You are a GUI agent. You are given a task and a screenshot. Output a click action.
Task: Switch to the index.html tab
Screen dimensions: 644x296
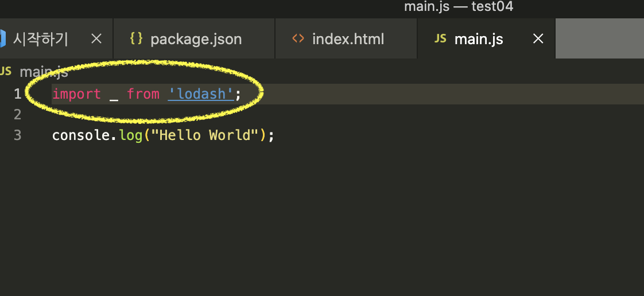(346, 39)
